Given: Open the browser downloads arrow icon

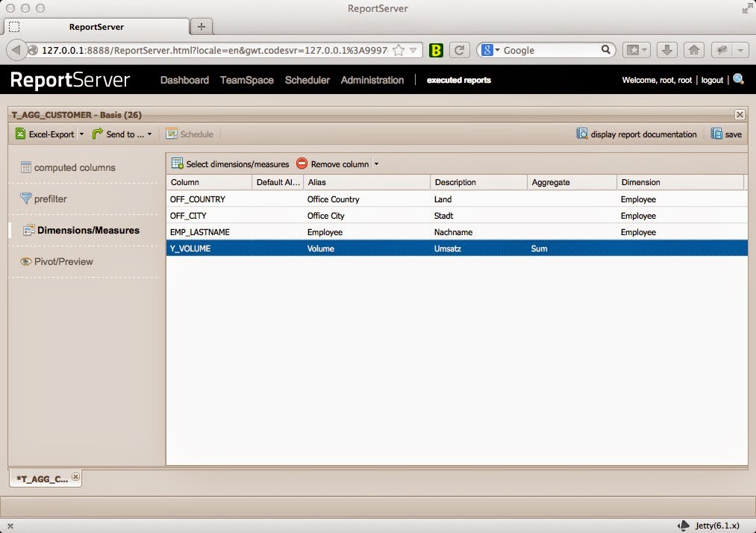Looking at the screenshot, I should [666, 50].
